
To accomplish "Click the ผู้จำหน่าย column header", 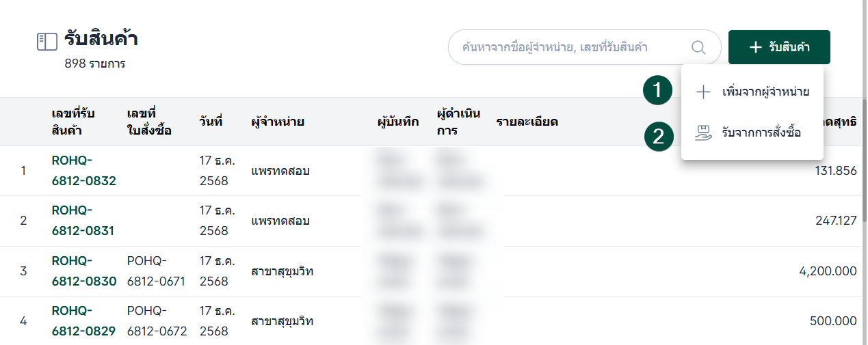I will 278,122.
